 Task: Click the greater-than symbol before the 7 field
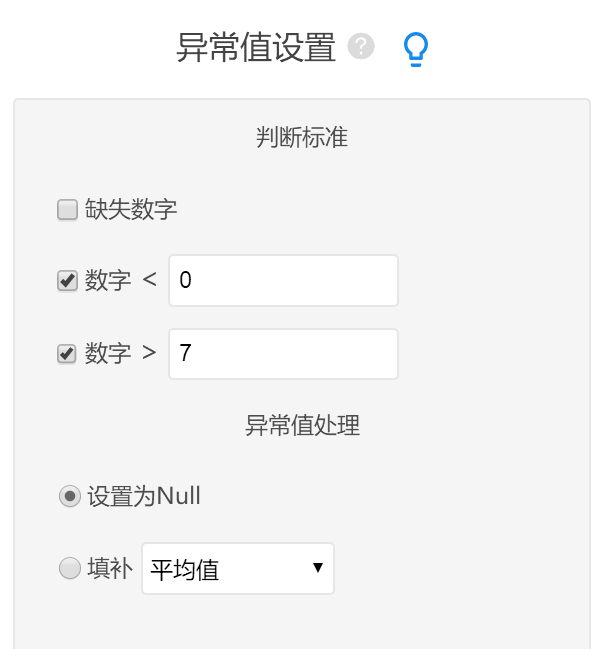tap(149, 353)
